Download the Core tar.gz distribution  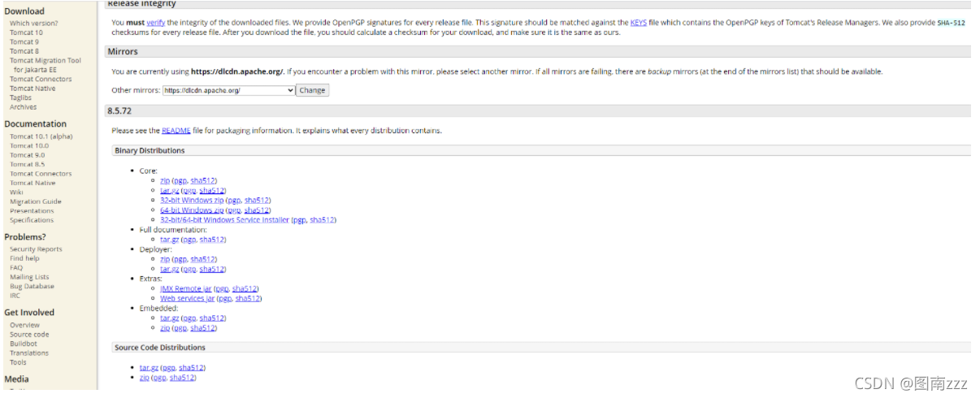pos(170,190)
